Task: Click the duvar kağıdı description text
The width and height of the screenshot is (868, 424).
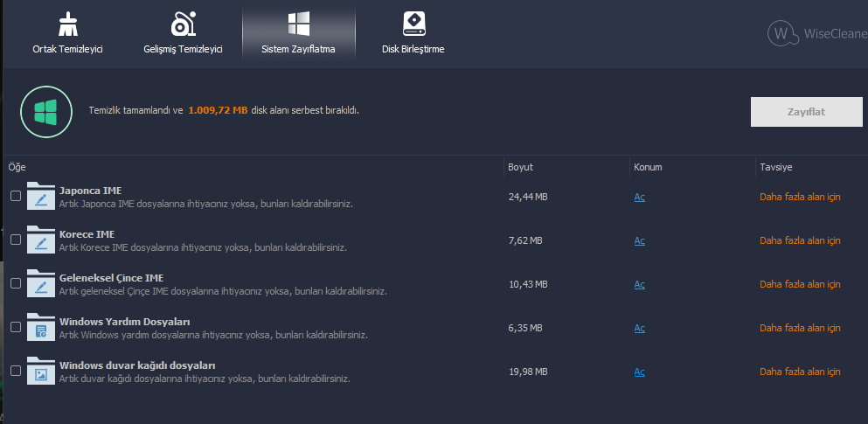Action: 205,379
